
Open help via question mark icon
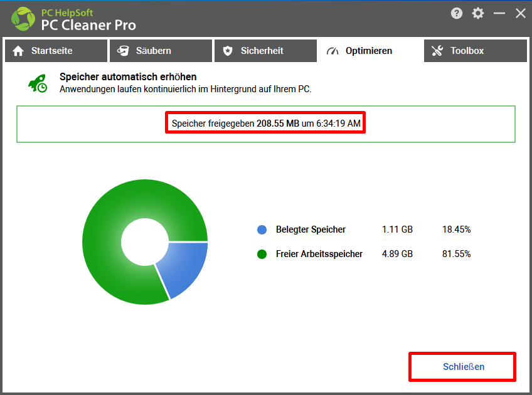(457, 13)
